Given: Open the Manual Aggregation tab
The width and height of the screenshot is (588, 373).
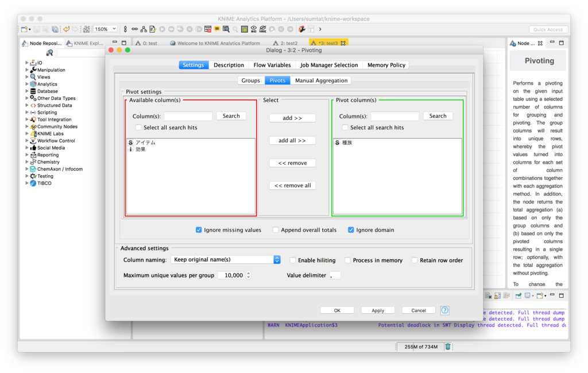Looking at the screenshot, I should coord(321,80).
